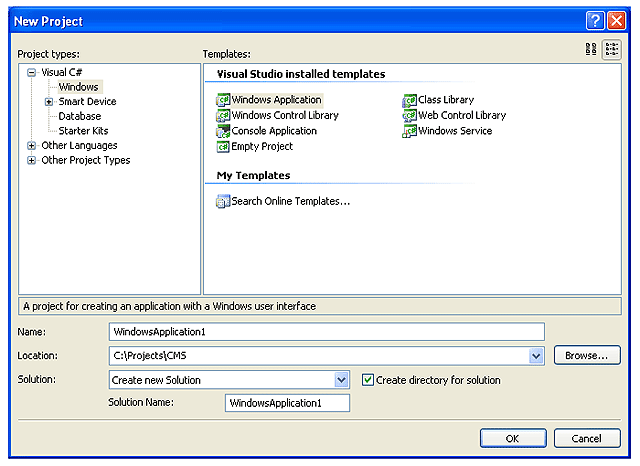Screen dimensions: 640x466
Task: Click the 'Windows Application' template label
Action: tap(277, 100)
